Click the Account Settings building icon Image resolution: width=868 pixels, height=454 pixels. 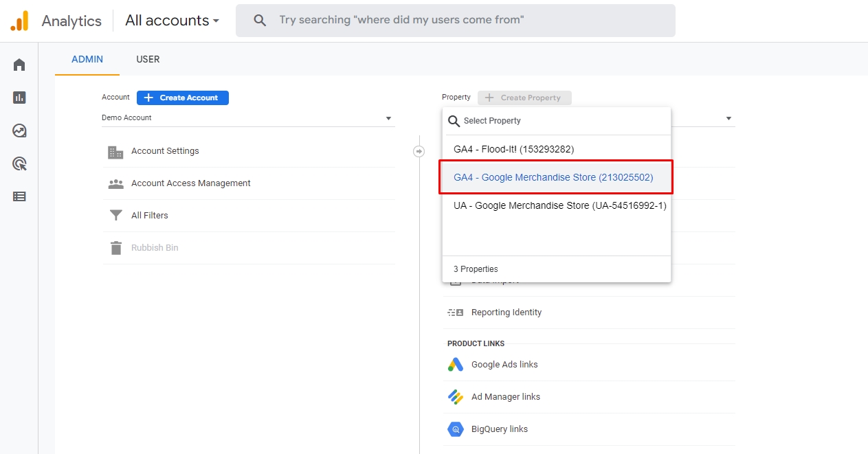pos(115,152)
